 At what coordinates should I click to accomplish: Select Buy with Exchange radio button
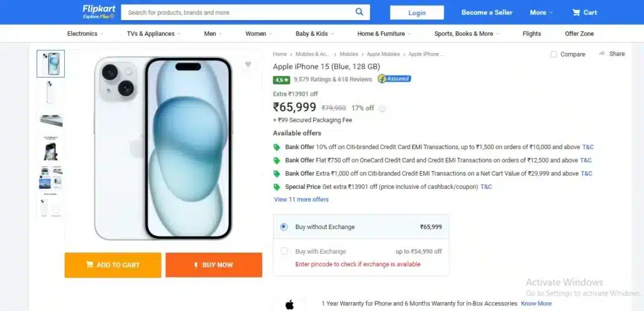284,251
